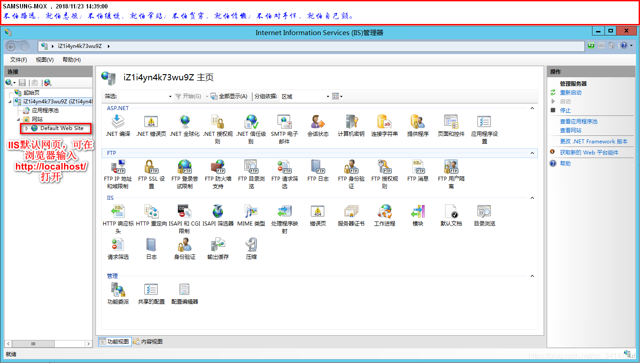
Task: Open the 文件(F) menu
Action: point(19,60)
